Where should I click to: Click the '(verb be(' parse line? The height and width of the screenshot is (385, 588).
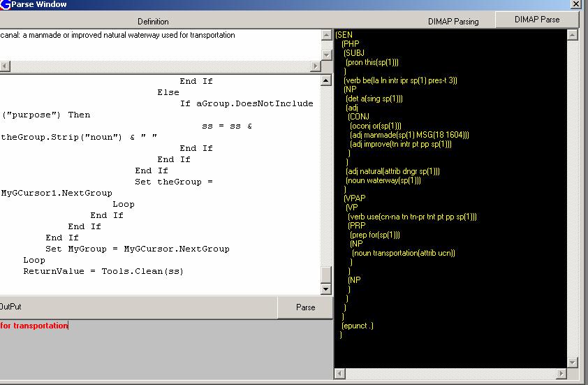(400, 80)
